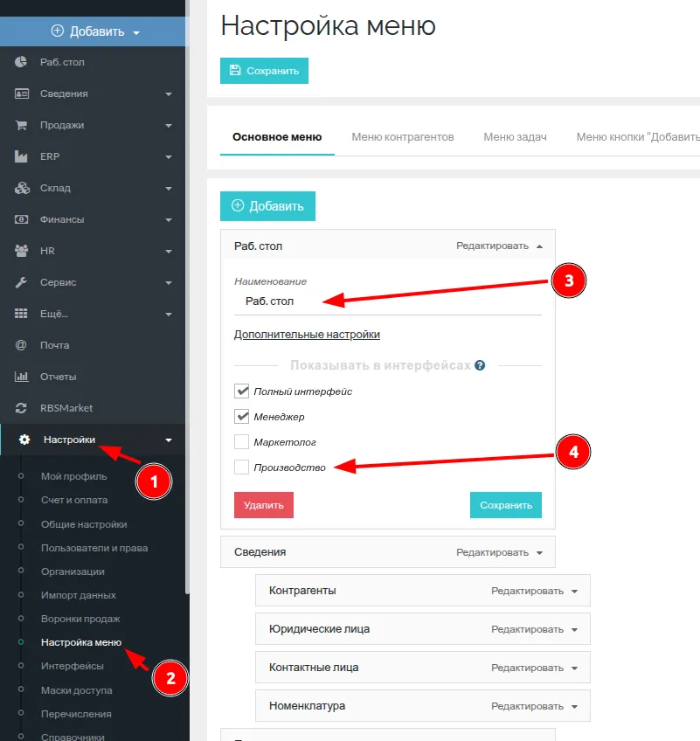Click the shopping cart icon for Продажи
Image resolution: width=700 pixels, height=741 pixels.
22,125
